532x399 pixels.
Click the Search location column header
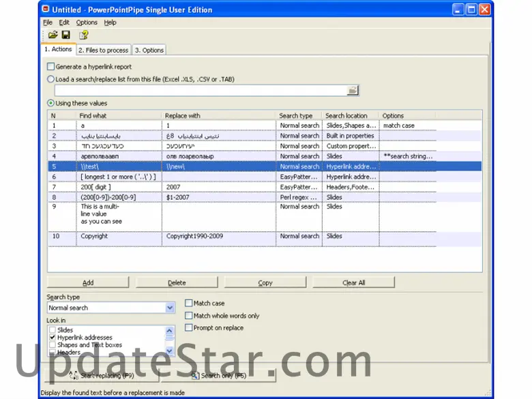click(x=351, y=115)
